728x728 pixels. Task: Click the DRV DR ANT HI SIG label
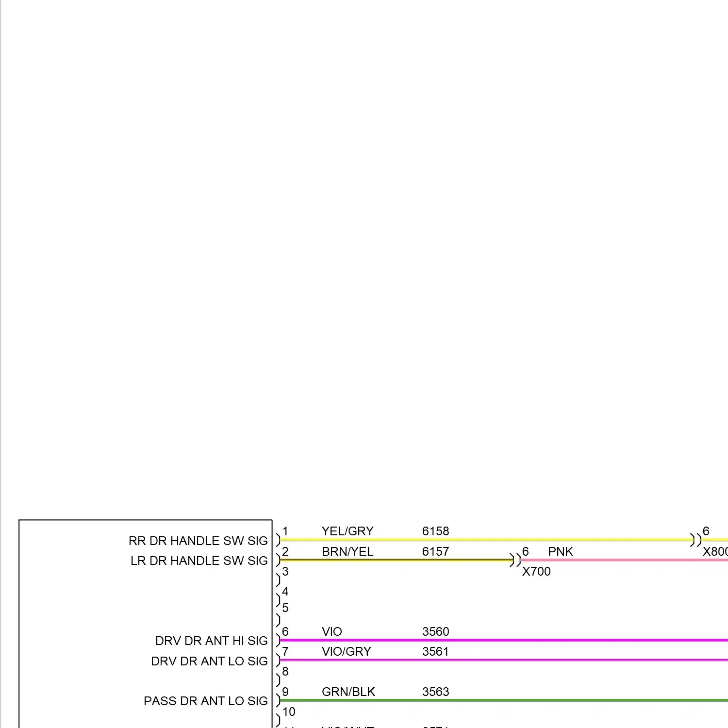(211, 641)
